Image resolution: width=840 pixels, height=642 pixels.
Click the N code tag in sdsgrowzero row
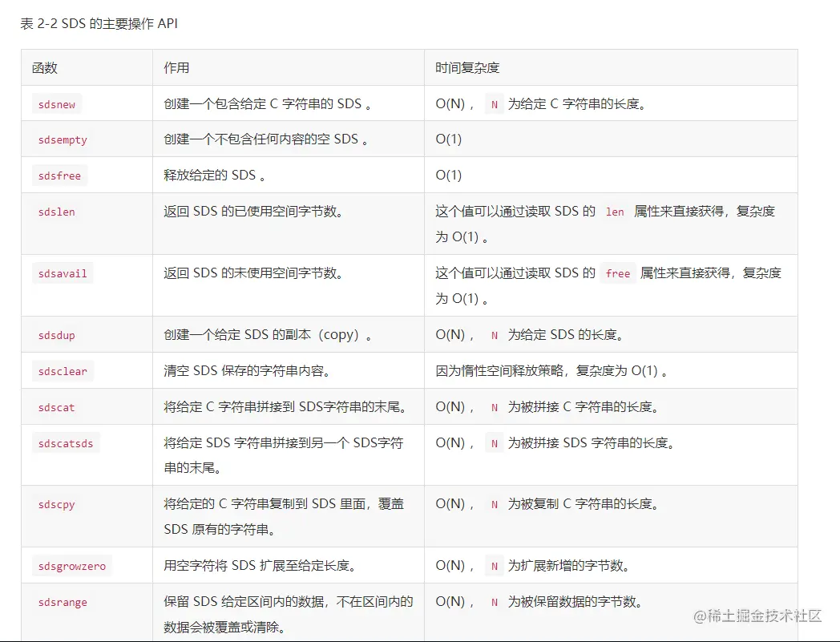click(495, 567)
